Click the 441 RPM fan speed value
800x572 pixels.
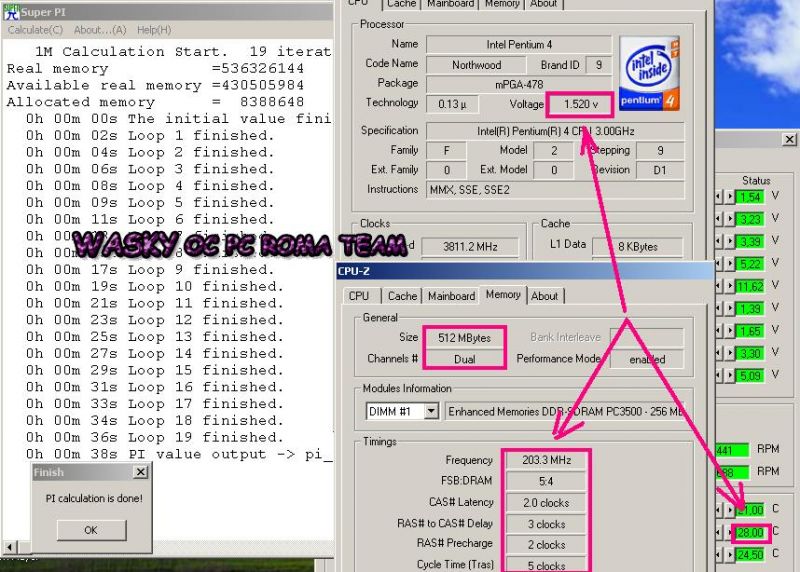click(x=732, y=450)
